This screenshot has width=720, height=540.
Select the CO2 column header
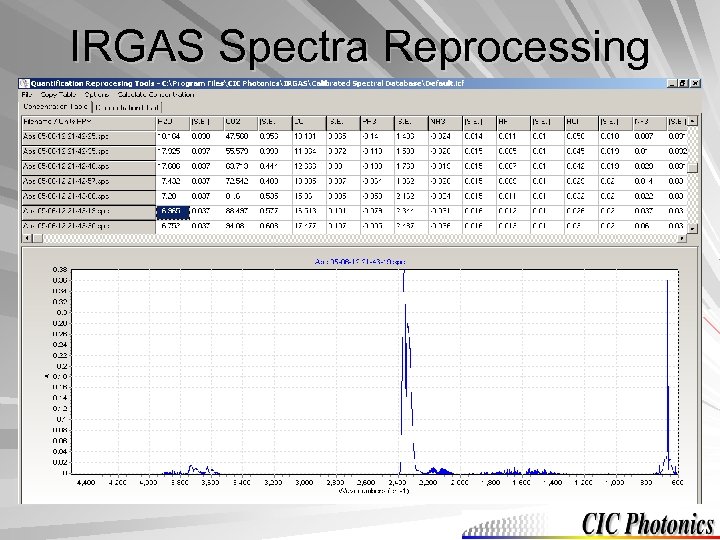pos(241,122)
